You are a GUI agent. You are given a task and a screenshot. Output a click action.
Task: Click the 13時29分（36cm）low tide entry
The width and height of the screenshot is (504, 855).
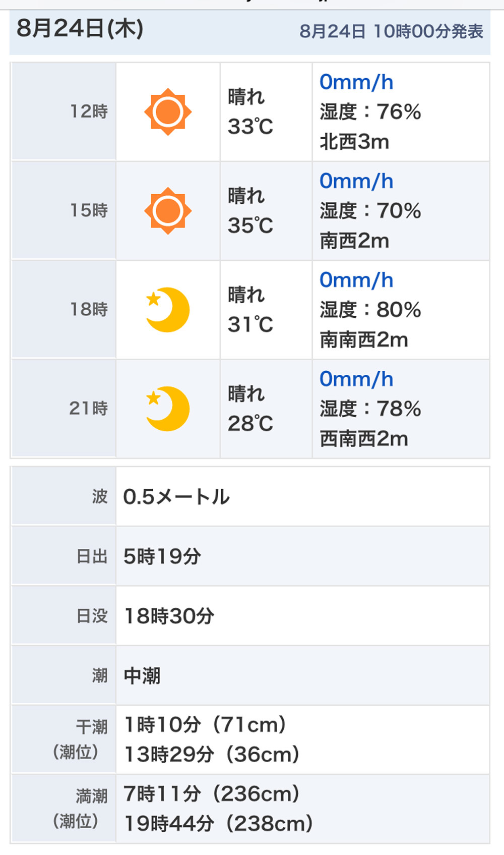[x=212, y=755]
